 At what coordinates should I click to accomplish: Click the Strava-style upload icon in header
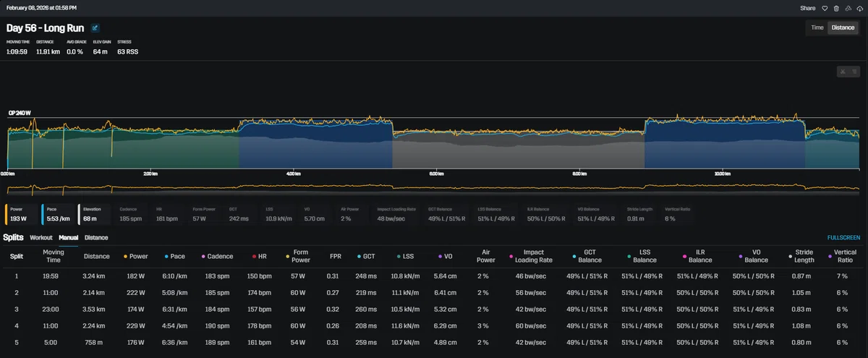pos(848,8)
